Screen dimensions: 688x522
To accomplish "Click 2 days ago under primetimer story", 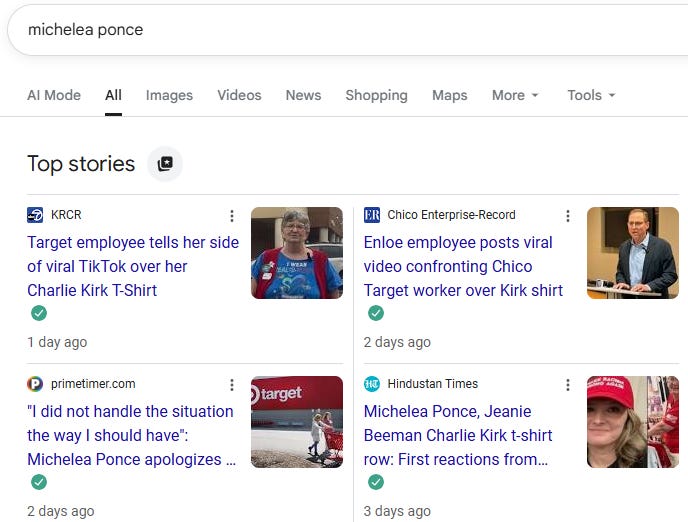I will click(x=61, y=511).
